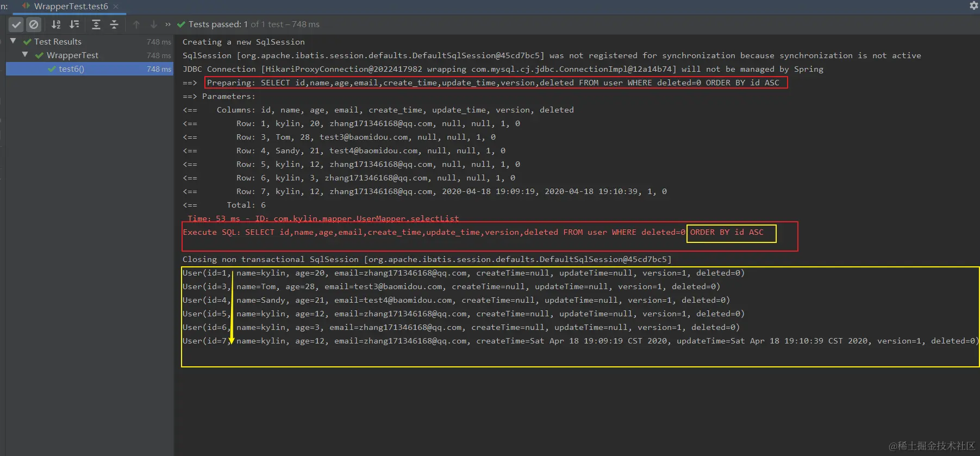Sort tests alphabetically
Image resolution: width=980 pixels, height=456 pixels.
click(56, 24)
